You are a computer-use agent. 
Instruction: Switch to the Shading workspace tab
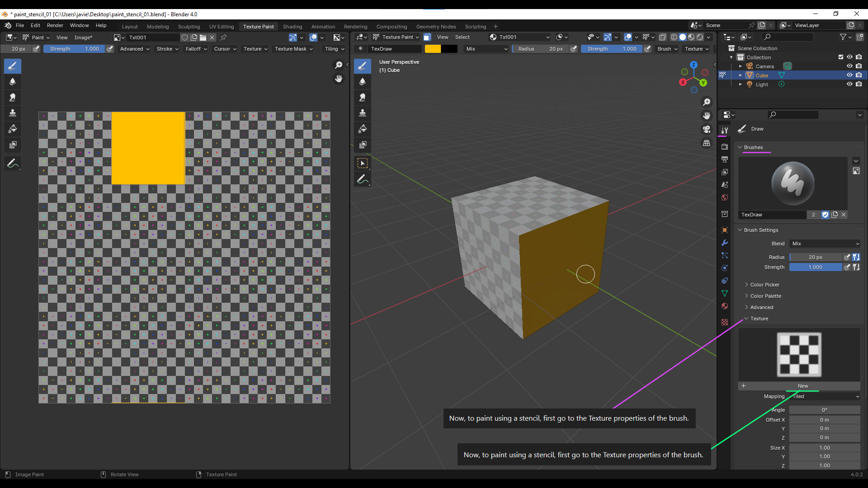click(292, 27)
